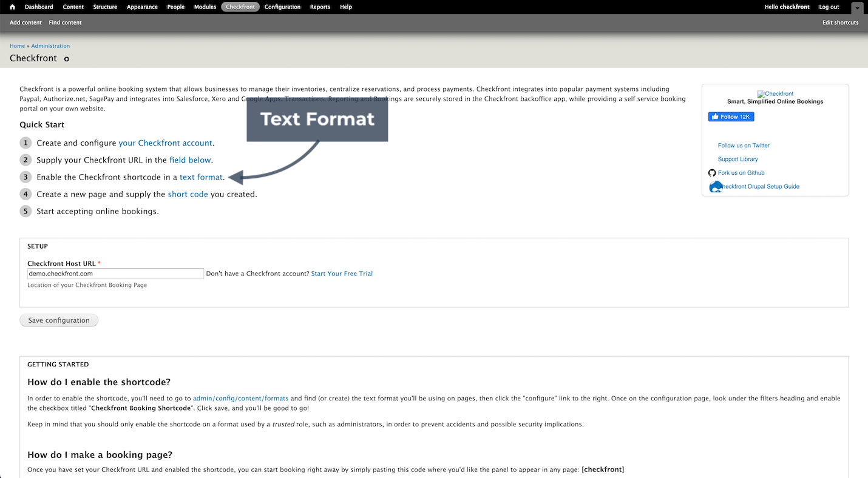Image resolution: width=868 pixels, height=478 pixels.
Task: Click the SETUP fieldset legend
Action: pyautogui.click(x=38, y=246)
